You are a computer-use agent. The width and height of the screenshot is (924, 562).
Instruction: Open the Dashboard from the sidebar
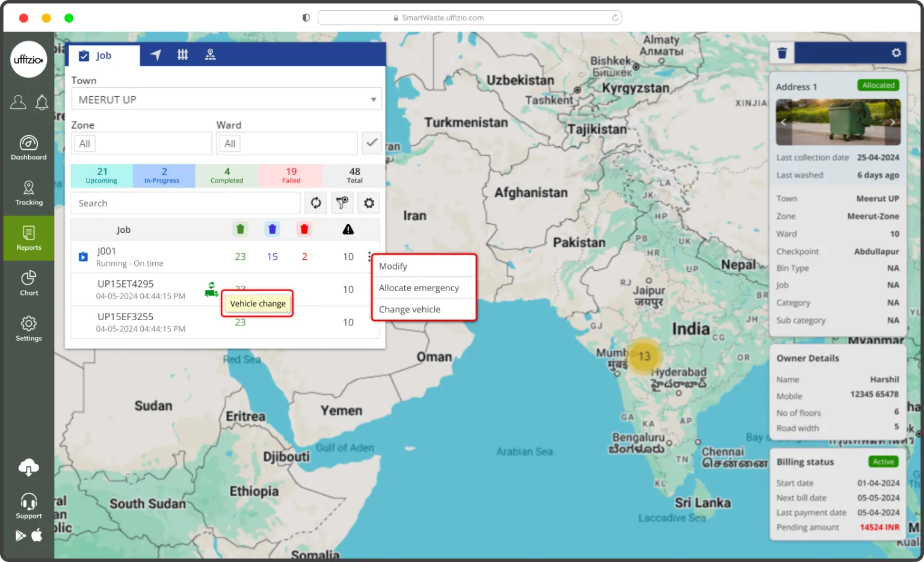click(28, 147)
